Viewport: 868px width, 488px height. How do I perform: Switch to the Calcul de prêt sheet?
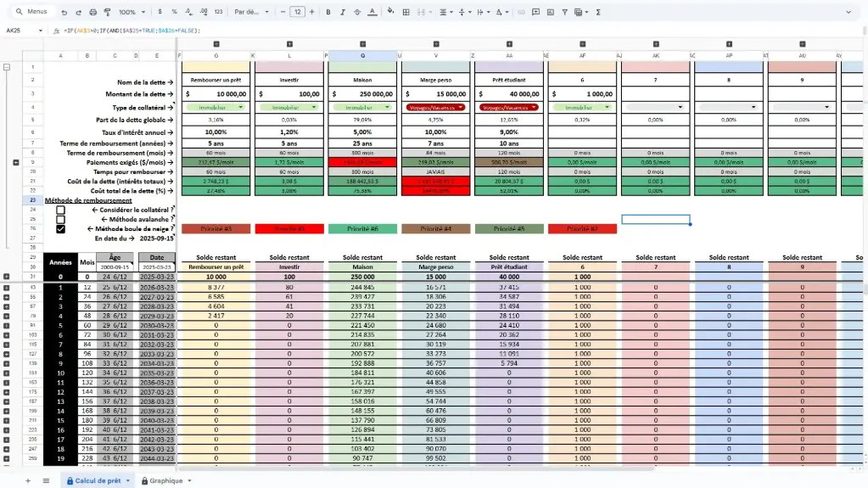pyautogui.click(x=98, y=481)
